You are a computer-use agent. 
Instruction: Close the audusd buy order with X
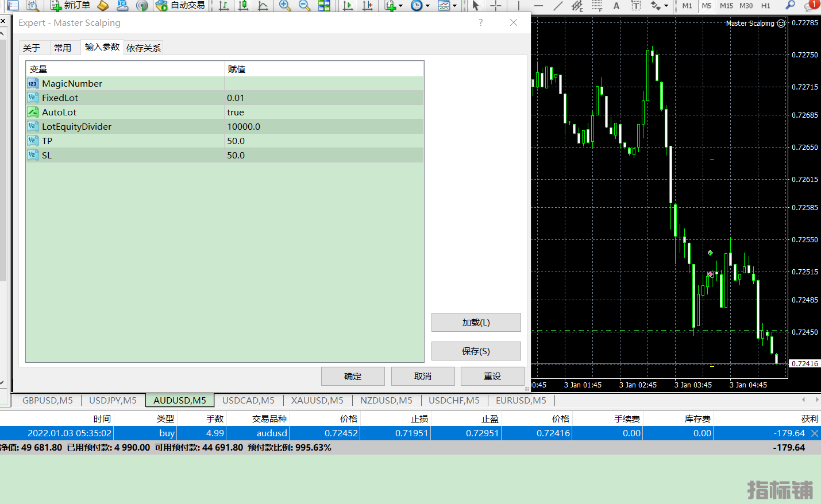[x=814, y=433]
